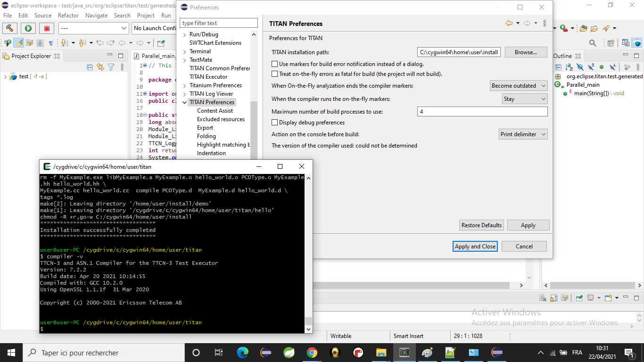Click Browse button for TITAN installation path
This screenshot has width=644, height=362.
point(526,52)
